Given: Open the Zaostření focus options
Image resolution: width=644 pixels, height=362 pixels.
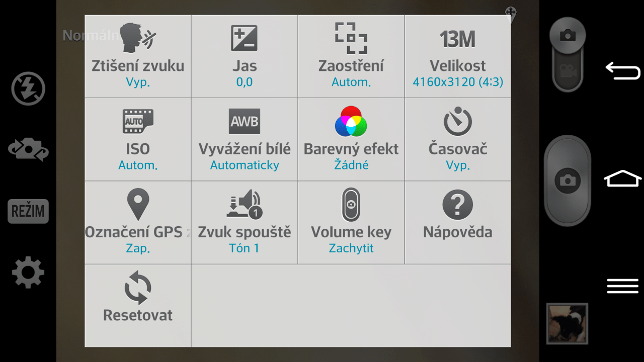Looking at the screenshot, I should pyautogui.click(x=351, y=56).
